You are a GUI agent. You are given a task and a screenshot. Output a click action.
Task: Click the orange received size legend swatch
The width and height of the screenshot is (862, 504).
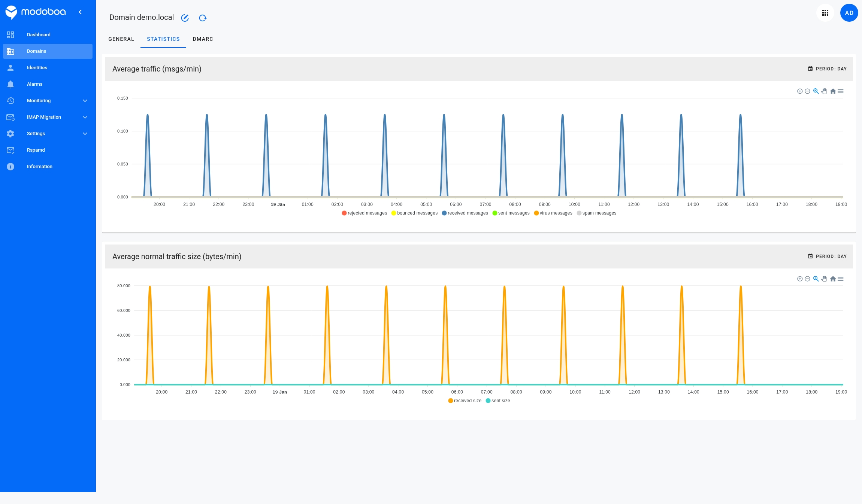tap(450, 401)
